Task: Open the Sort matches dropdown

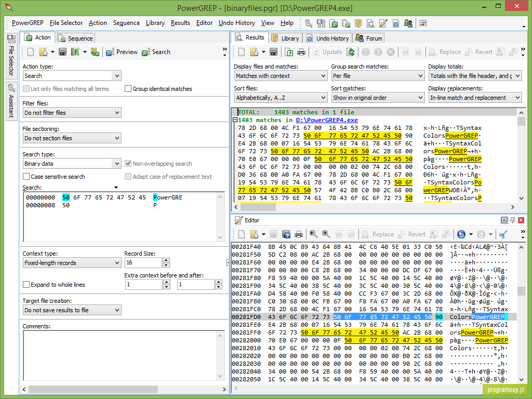Action: click(378, 98)
